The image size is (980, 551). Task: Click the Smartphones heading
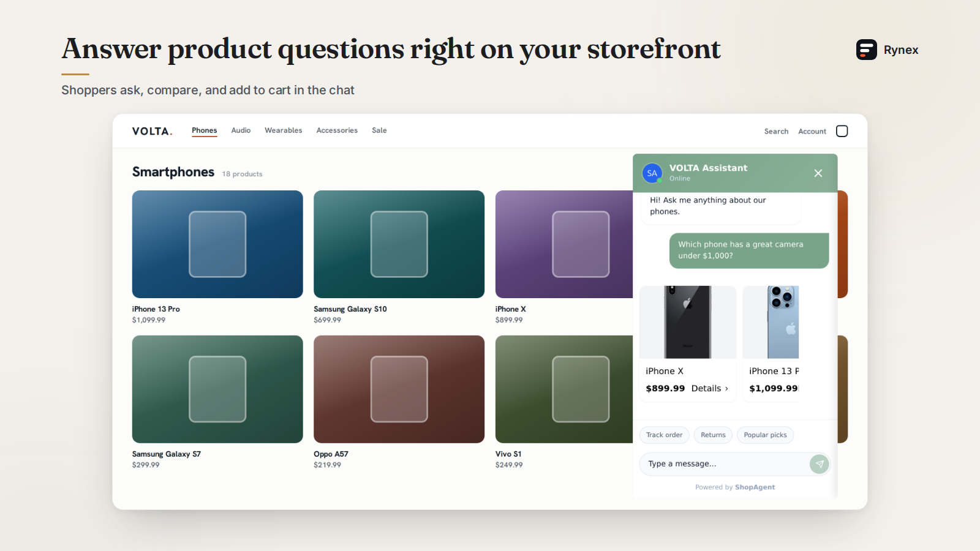tap(173, 172)
